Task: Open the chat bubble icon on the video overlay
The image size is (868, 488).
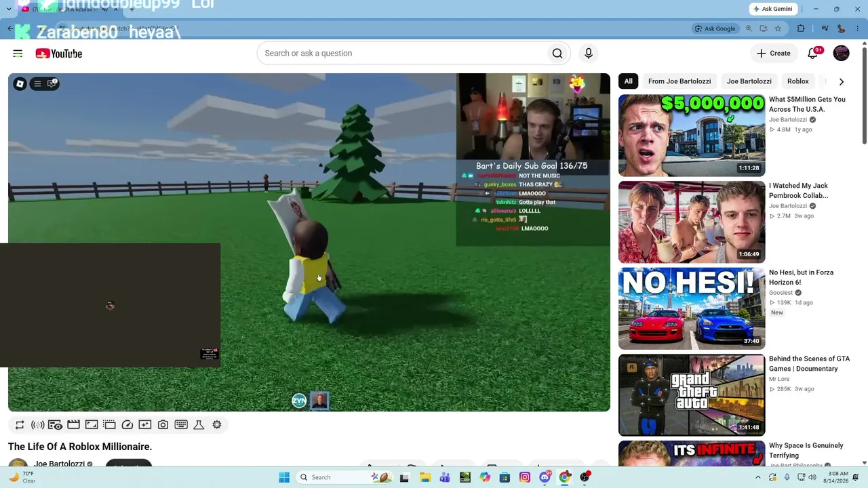Action: click(x=52, y=84)
